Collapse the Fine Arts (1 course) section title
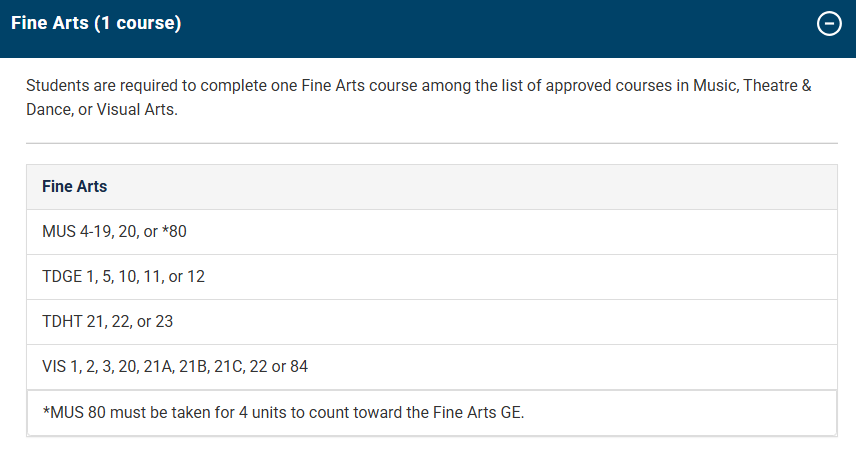The height and width of the screenshot is (456, 856). tap(96, 24)
